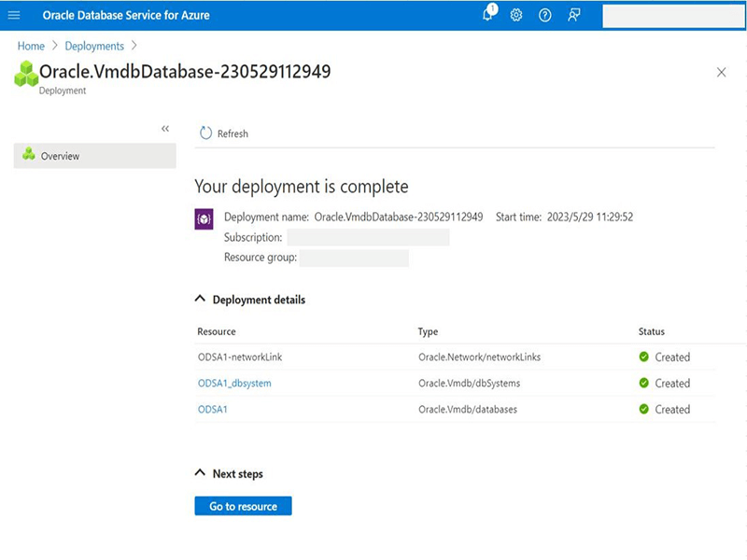Open the ODSA1 database resource link
Image resolution: width=747 pixels, height=560 pixels.
coord(213,410)
